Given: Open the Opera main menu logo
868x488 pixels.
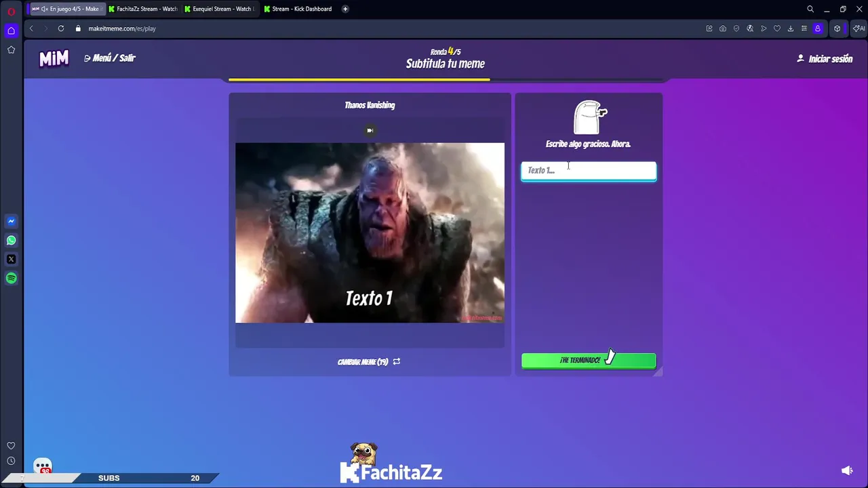Looking at the screenshot, I should tap(11, 12).
